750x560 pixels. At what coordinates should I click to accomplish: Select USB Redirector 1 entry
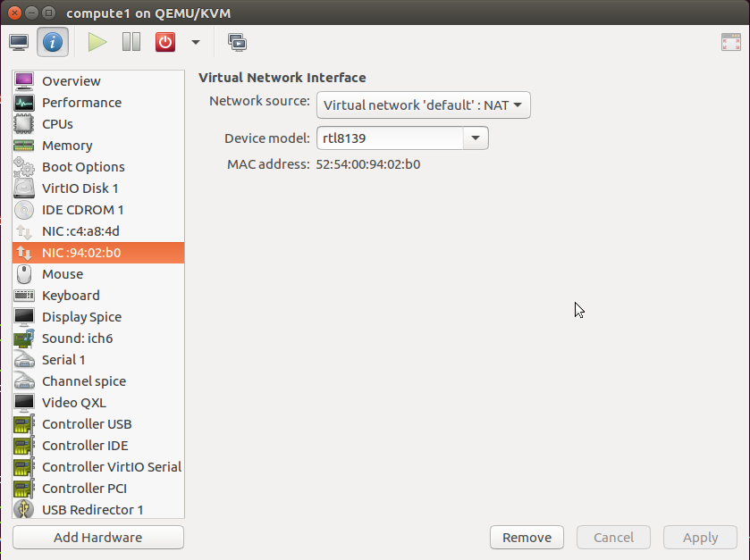tap(98, 509)
